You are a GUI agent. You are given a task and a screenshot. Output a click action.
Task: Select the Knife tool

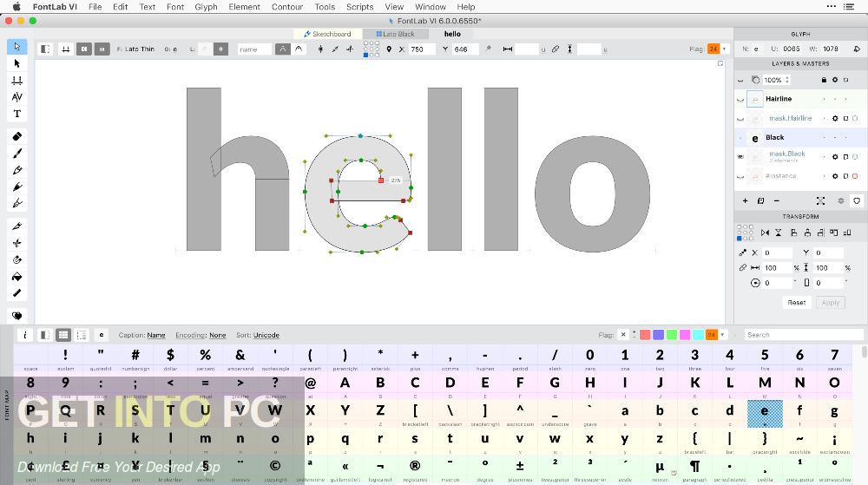(x=17, y=226)
